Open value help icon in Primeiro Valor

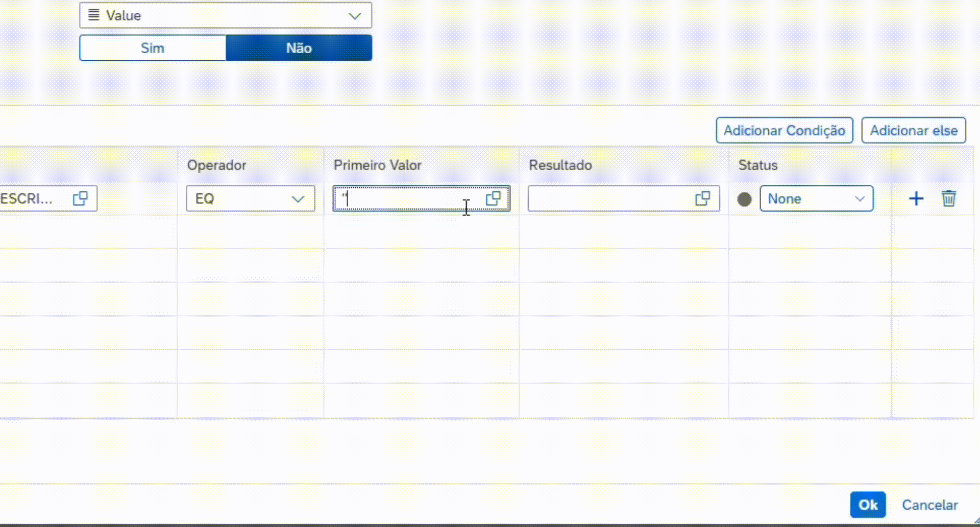pyautogui.click(x=493, y=199)
